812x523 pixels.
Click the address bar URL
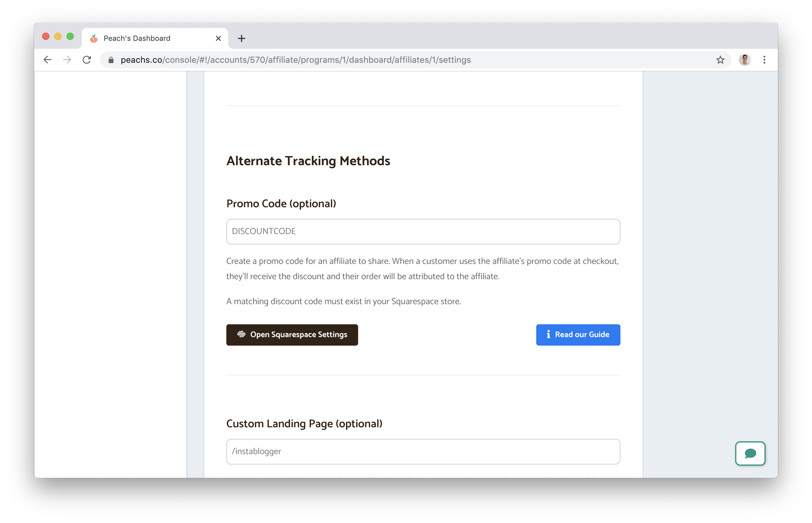295,60
